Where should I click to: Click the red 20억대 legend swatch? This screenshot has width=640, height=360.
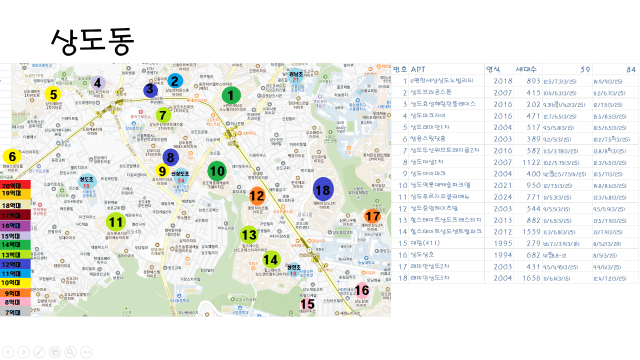(15, 186)
